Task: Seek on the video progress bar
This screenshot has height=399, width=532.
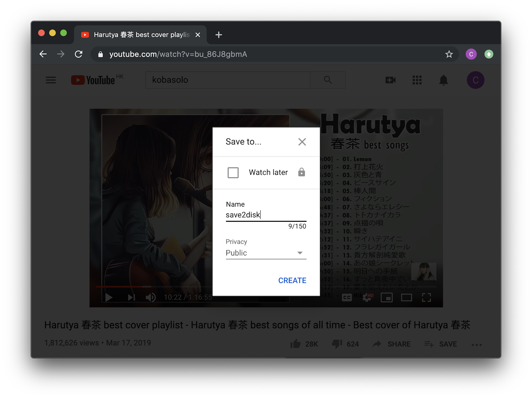Action: 266,286
